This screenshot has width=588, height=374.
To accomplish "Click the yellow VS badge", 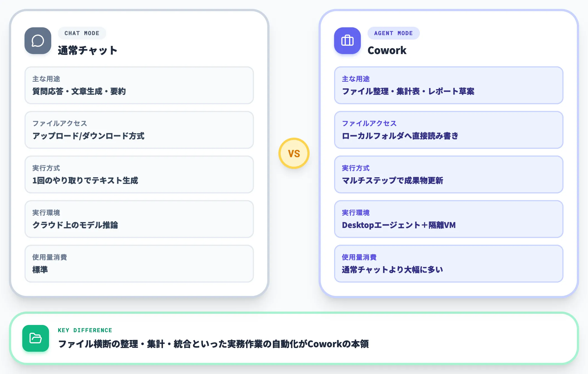I will pos(294,153).
